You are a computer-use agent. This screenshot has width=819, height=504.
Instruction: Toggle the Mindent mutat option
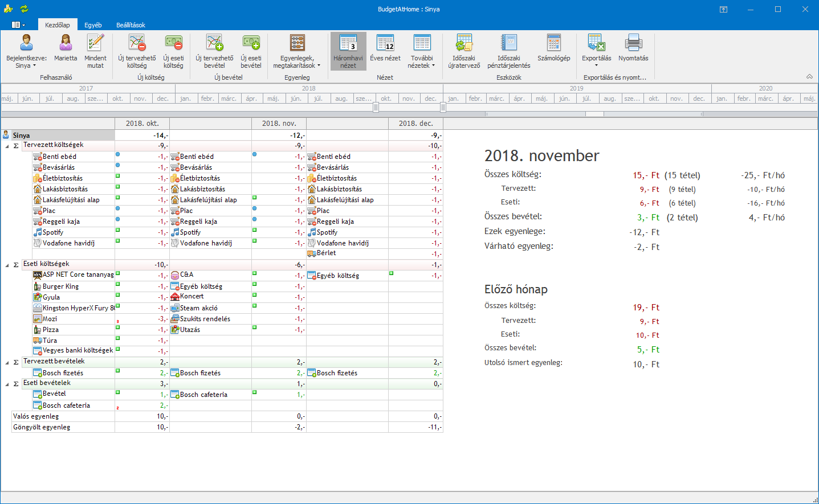click(95, 44)
